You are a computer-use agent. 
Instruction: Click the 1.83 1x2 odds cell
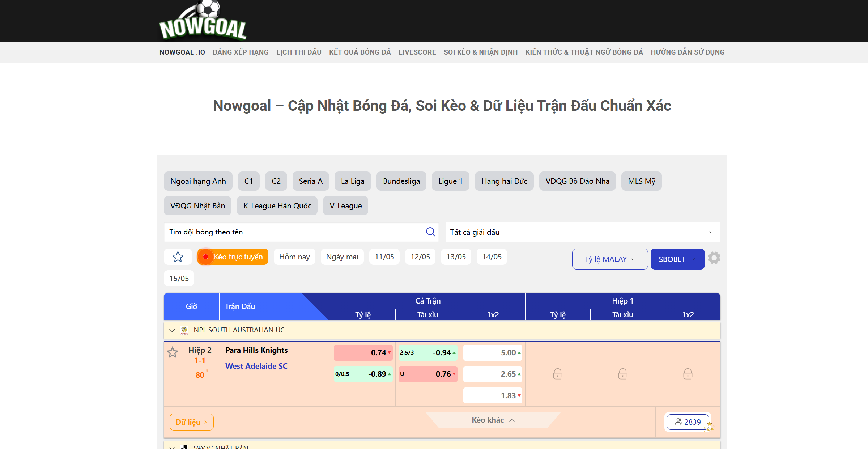493,396
